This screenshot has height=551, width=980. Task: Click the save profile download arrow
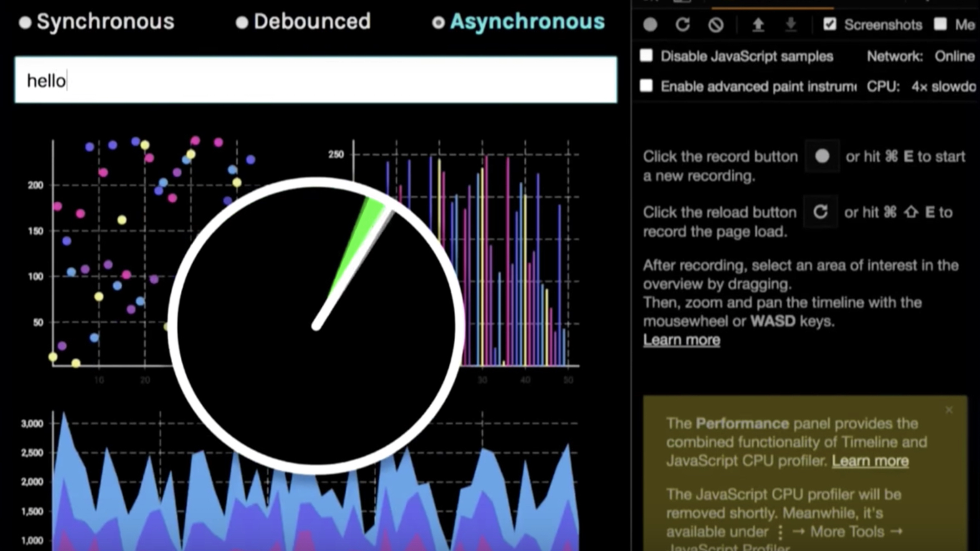coord(791,25)
